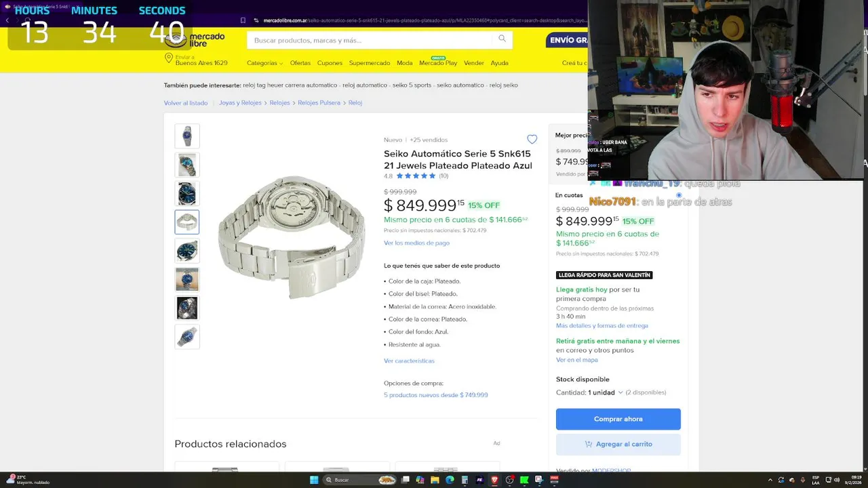The height and width of the screenshot is (488, 868).
Task: Open Relojes Pulsera breadcrumb
Action: pos(319,103)
